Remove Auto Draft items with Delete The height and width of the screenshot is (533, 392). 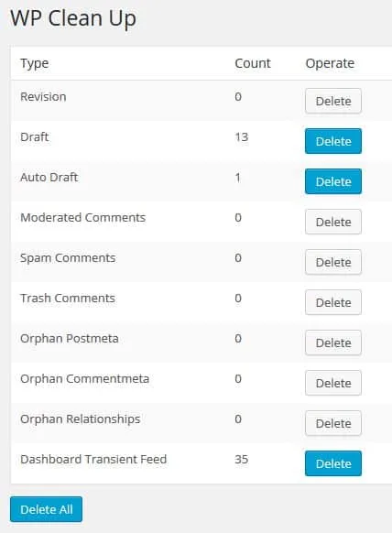point(333,181)
